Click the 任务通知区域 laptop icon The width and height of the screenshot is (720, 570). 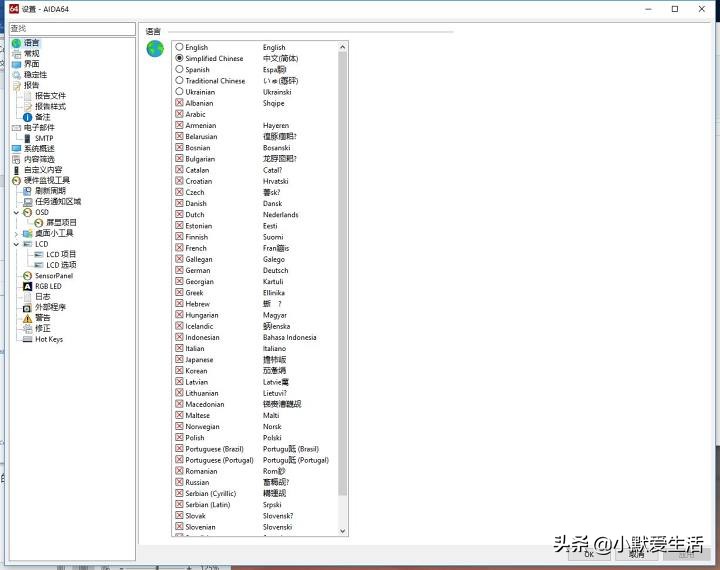pyautogui.click(x=28, y=202)
